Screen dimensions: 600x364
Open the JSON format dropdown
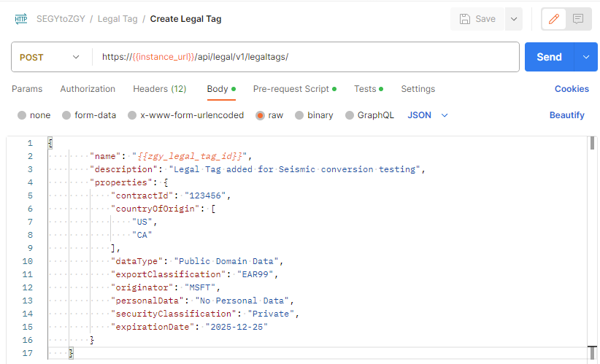(x=428, y=115)
